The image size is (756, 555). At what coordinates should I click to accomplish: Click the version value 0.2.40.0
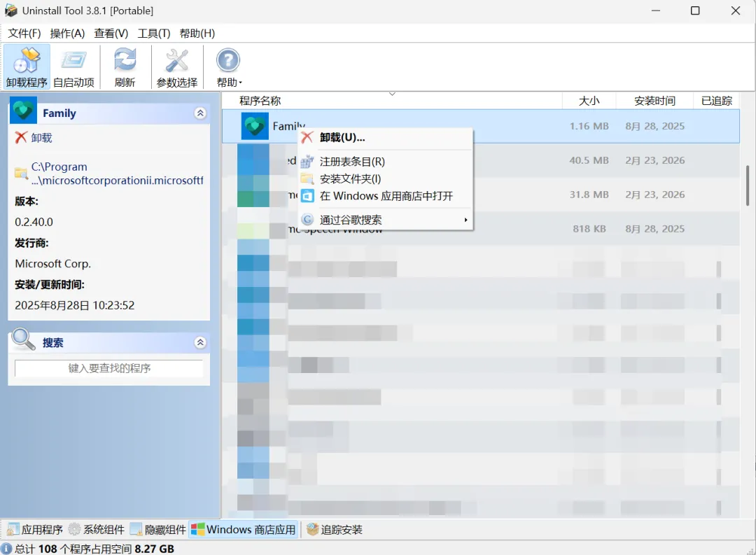click(34, 222)
